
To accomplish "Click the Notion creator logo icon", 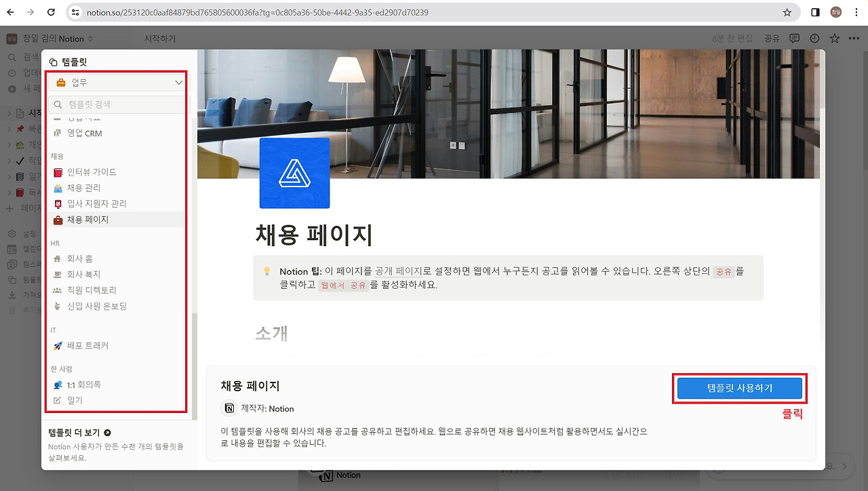I will click(x=229, y=408).
